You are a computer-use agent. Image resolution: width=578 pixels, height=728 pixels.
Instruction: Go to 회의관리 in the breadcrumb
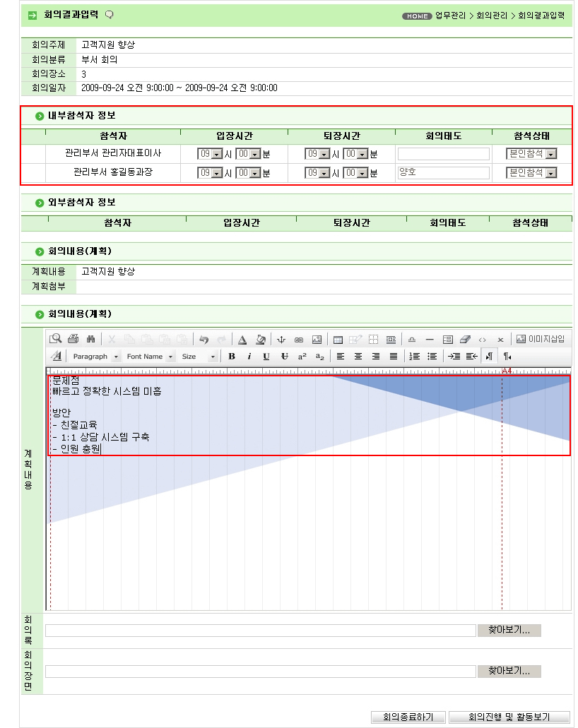pos(493,15)
